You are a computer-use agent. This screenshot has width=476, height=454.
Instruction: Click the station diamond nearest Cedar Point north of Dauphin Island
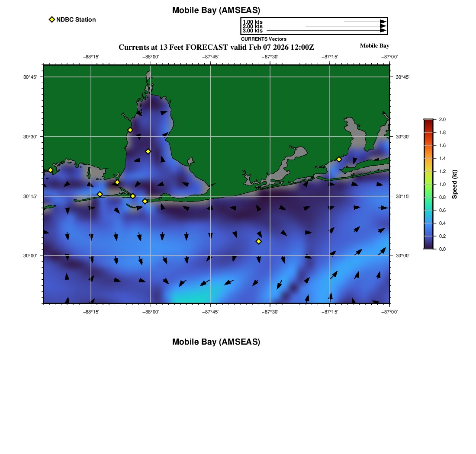coord(117,182)
